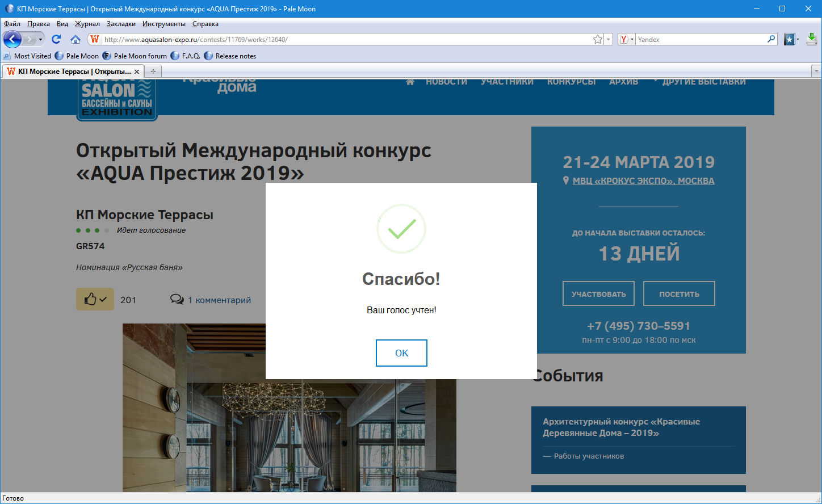
Task: Click the home icon in site navigation
Action: click(410, 82)
